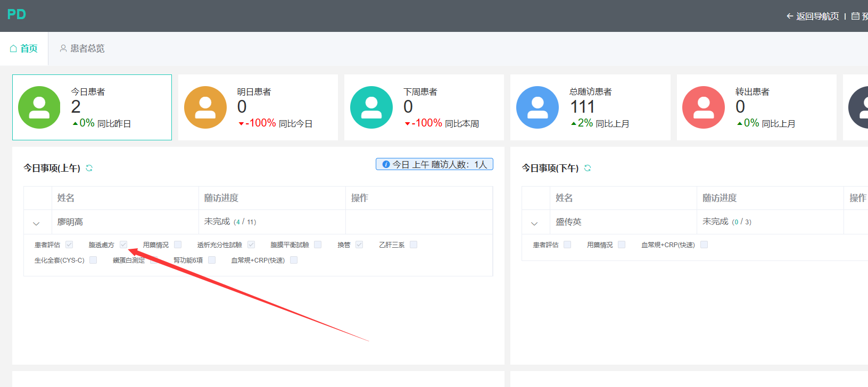Click the PD logo
Screen dimensions: 868x387
pyautogui.click(x=16, y=14)
